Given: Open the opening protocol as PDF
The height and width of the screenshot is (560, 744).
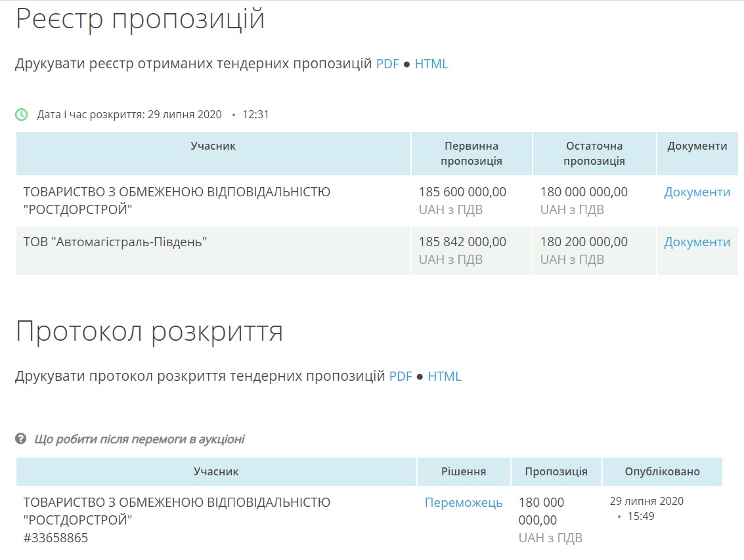Looking at the screenshot, I should pos(401,376).
